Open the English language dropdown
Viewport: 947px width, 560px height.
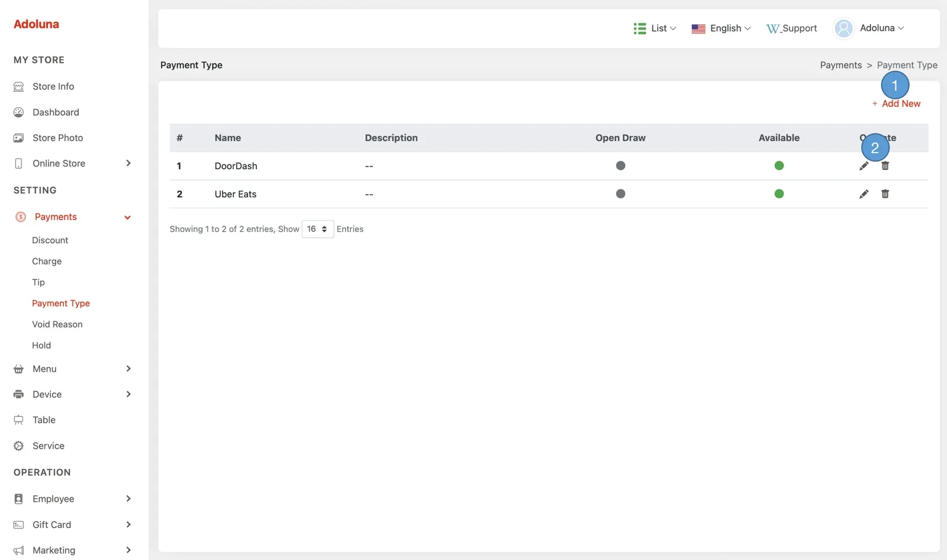click(730, 28)
